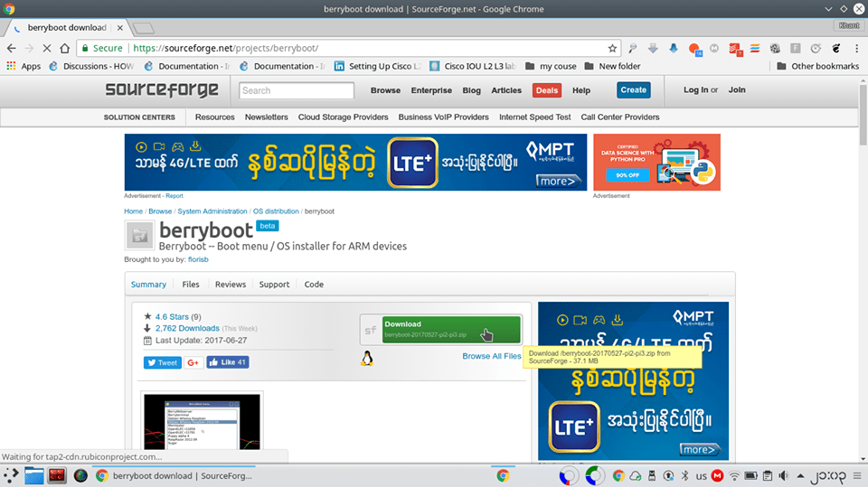Open the clipboard tray icon
This screenshot has width=868, height=487.
click(x=768, y=476)
